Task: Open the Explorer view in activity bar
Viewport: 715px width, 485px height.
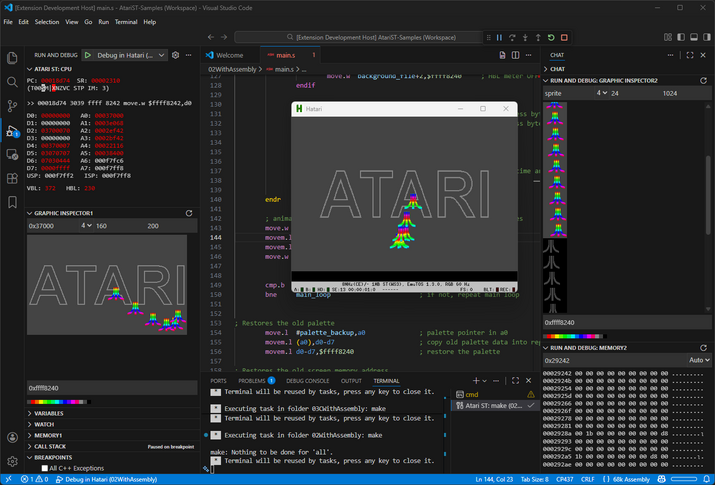Action: coord(12,56)
